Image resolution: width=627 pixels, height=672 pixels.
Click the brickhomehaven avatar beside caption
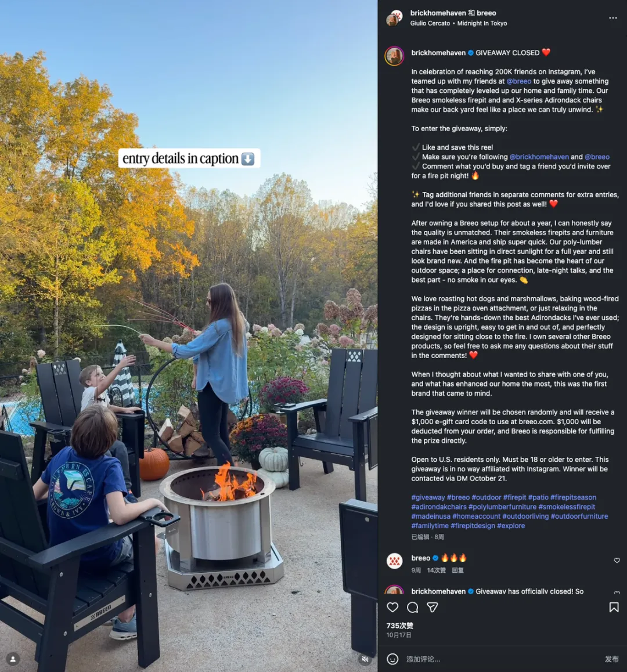point(394,56)
